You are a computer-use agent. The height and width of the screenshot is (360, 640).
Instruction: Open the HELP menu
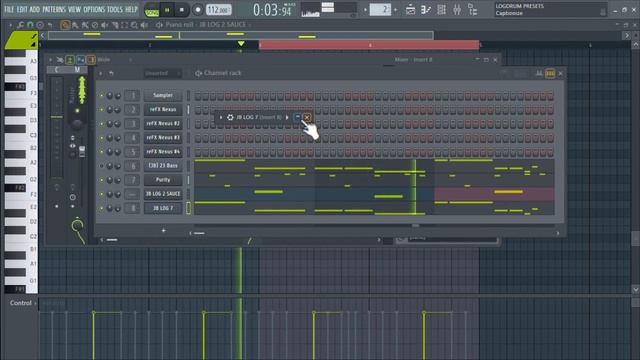pos(131,9)
